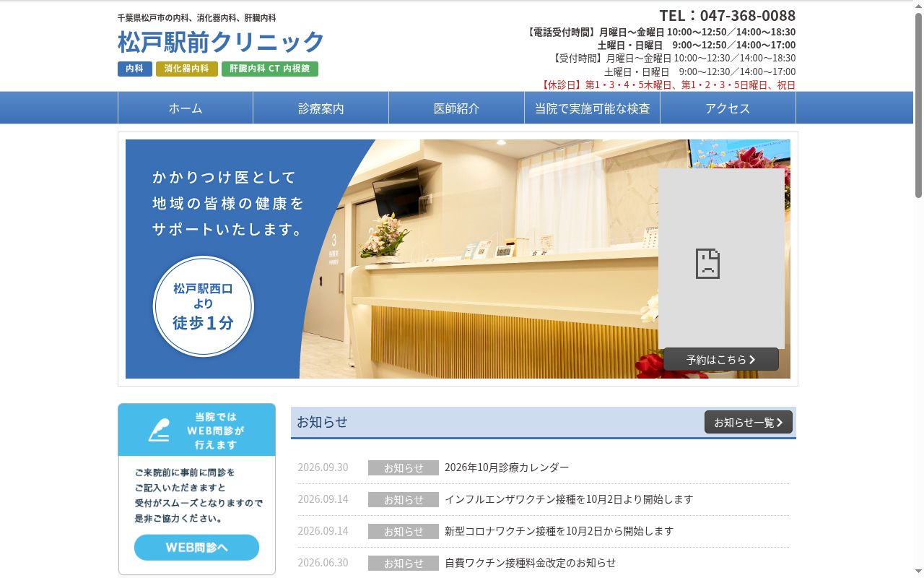
Task: Open the インフルエンザワクチン接種 news link
Action: [x=569, y=499]
